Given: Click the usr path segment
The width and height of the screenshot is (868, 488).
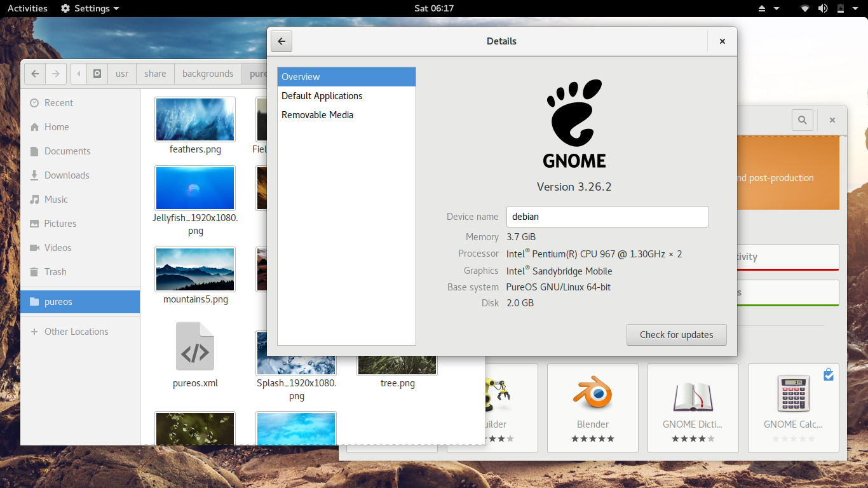Looking at the screenshot, I should 122,74.
